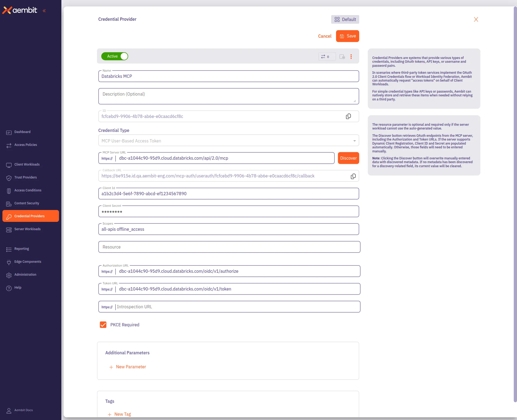The width and height of the screenshot is (517, 420).
Task: Click the Content Security icon
Action: tap(9, 204)
